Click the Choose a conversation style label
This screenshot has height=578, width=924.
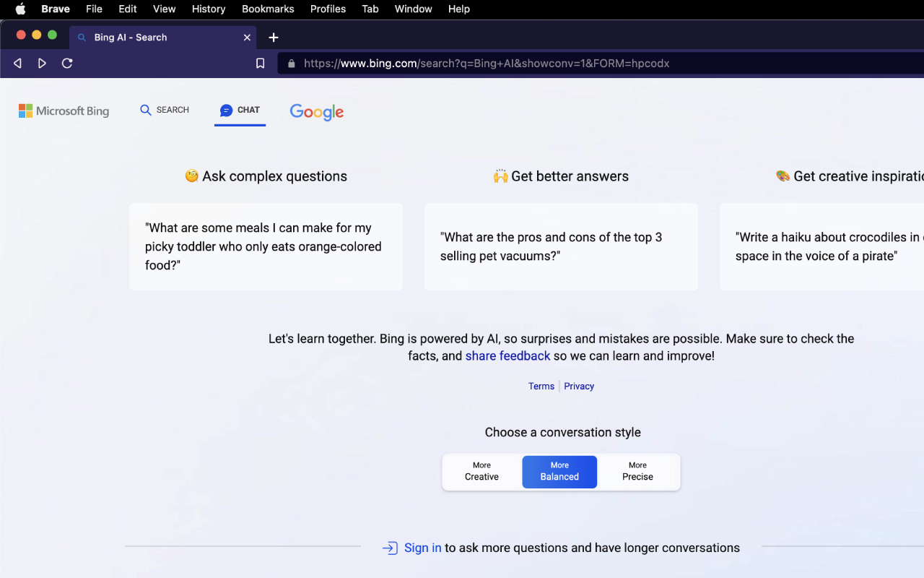click(x=563, y=432)
